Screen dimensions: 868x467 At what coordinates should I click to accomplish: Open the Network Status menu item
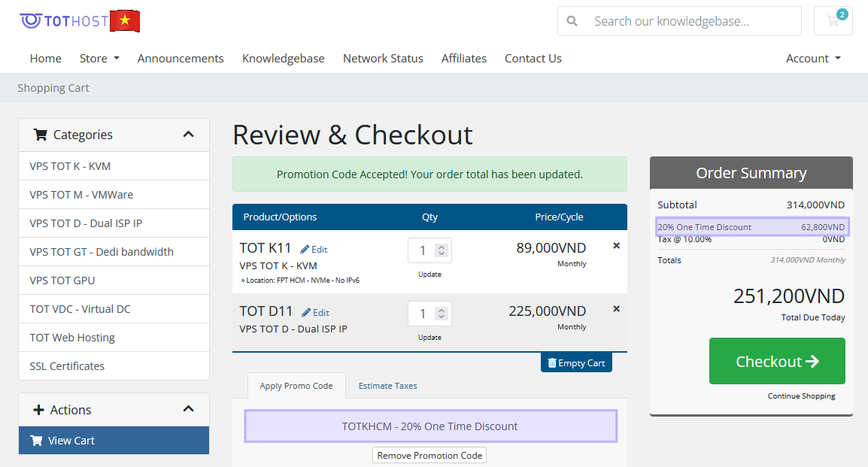[383, 59]
